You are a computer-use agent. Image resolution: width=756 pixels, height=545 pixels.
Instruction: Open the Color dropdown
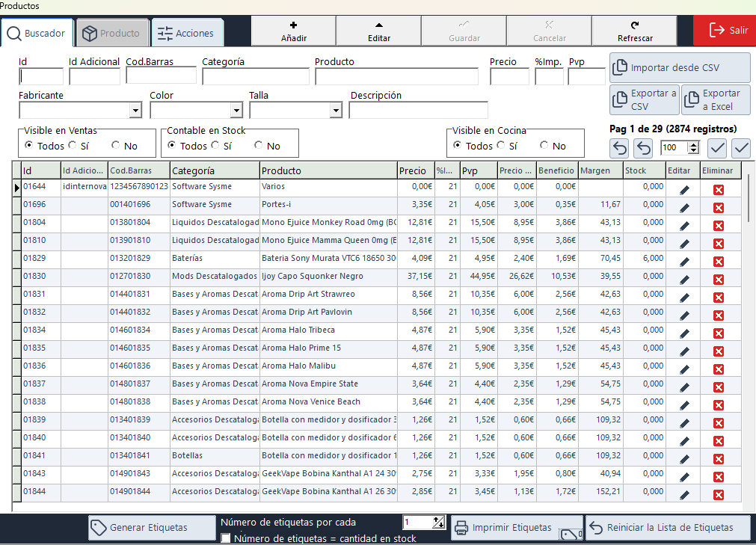point(236,111)
